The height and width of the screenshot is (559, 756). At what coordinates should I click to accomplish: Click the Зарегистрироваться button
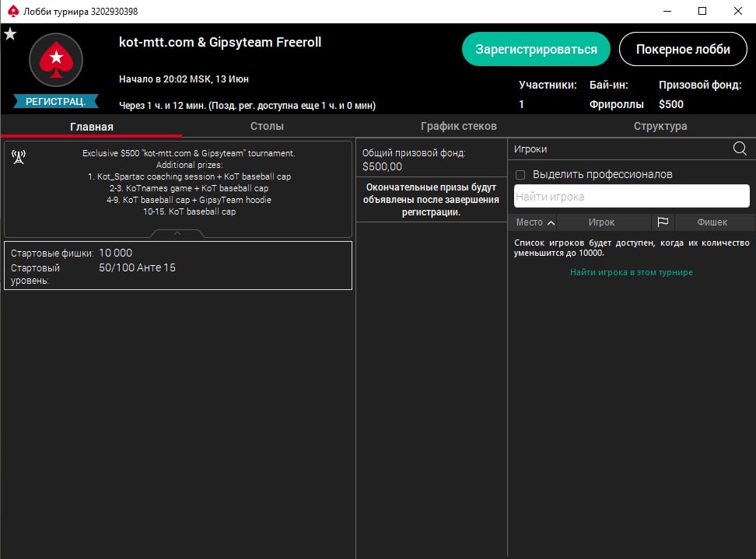coord(536,49)
